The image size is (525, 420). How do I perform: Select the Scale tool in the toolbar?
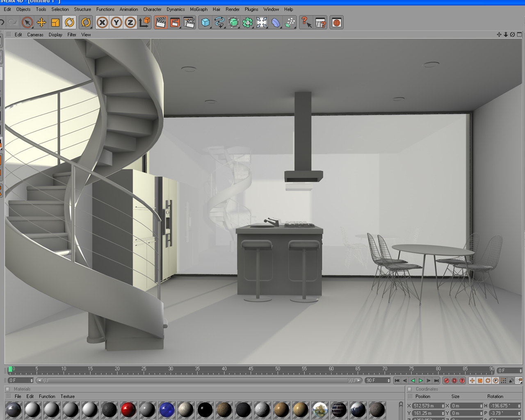click(55, 23)
